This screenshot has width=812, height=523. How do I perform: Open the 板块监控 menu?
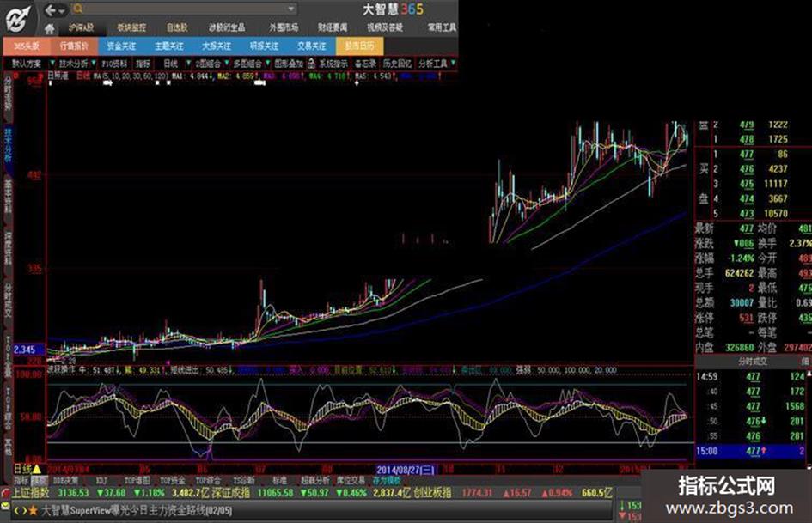tap(131, 27)
